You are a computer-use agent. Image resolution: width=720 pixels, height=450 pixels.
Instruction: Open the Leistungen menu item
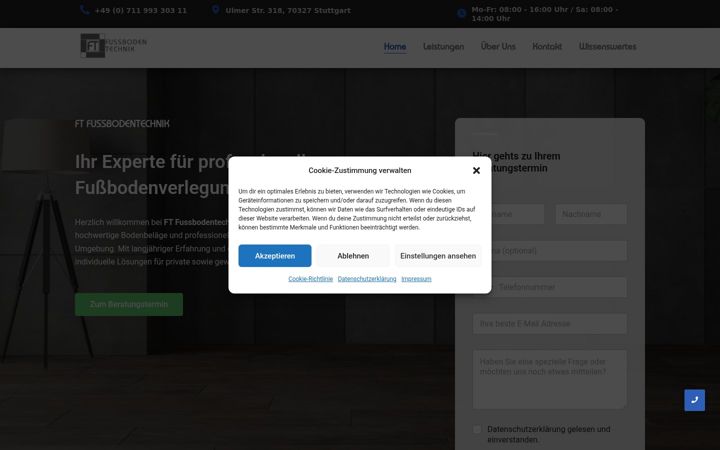click(x=444, y=46)
